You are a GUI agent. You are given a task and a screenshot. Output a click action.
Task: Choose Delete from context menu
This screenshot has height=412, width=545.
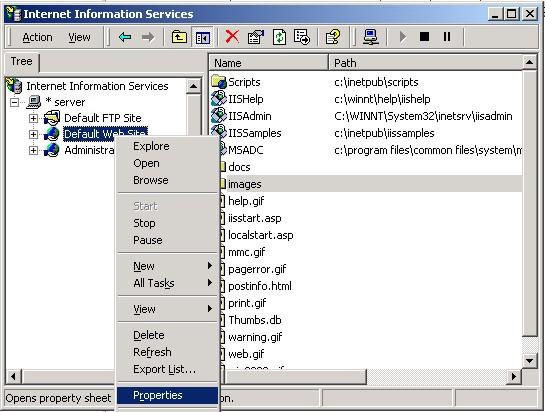pos(168,335)
